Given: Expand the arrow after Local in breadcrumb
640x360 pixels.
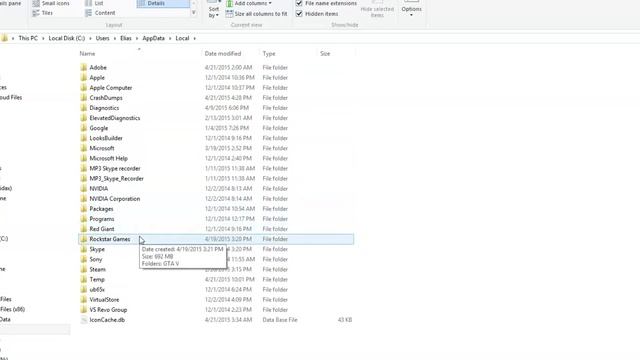Looking at the screenshot, I should tap(195, 38).
